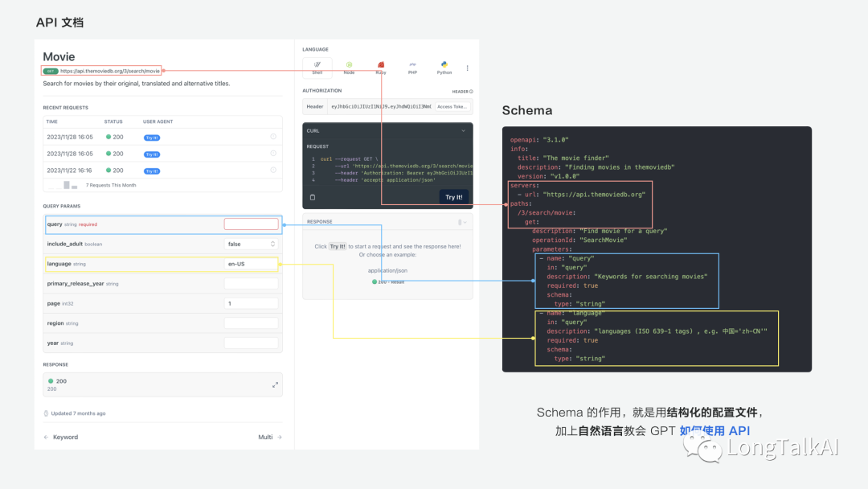Click the Movie heading
Viewport: 868px width, 489px height.
coord(59,56)
